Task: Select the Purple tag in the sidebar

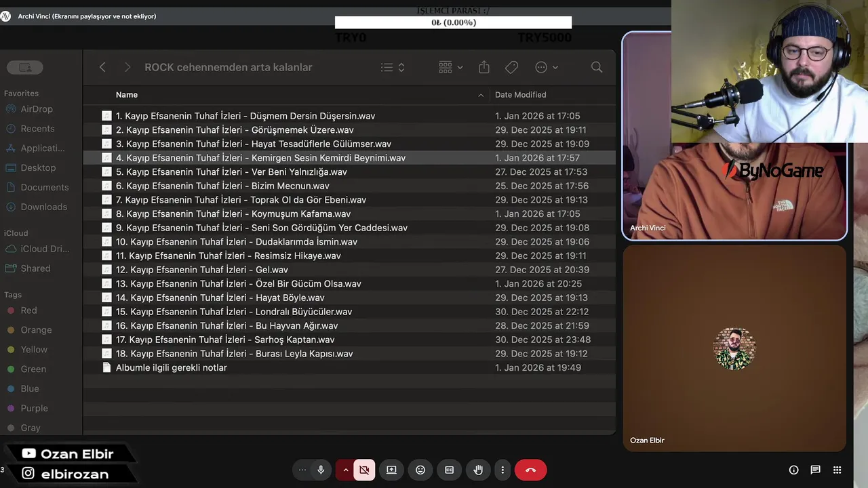Action: pyautogui.click(x=27, y=409)
